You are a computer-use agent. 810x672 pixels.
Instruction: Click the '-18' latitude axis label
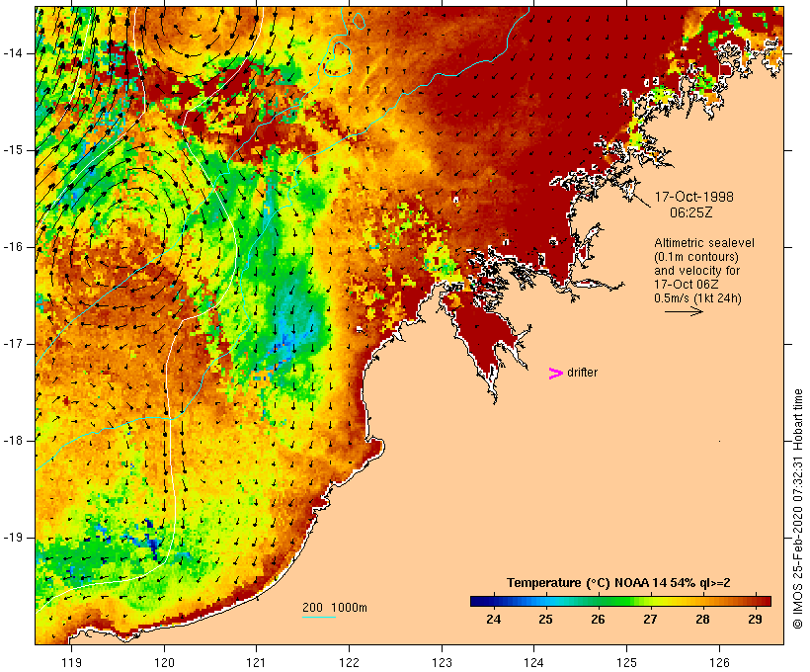click(x=13, y=441)
